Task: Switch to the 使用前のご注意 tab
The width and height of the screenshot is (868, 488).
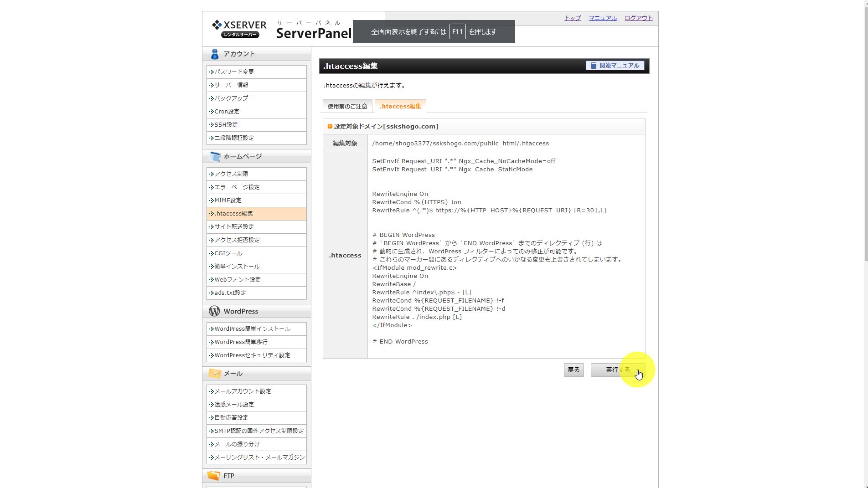Action: click(347, 107)
